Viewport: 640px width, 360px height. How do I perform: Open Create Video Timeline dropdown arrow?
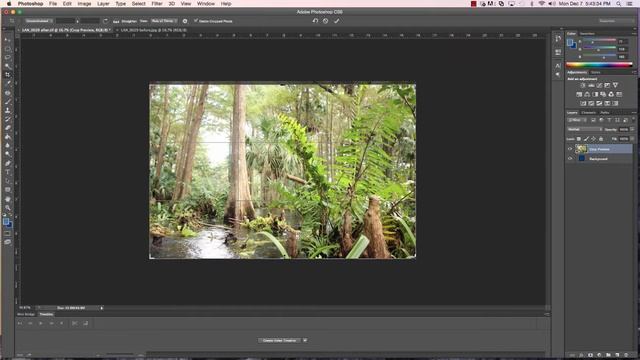point(305,340)
